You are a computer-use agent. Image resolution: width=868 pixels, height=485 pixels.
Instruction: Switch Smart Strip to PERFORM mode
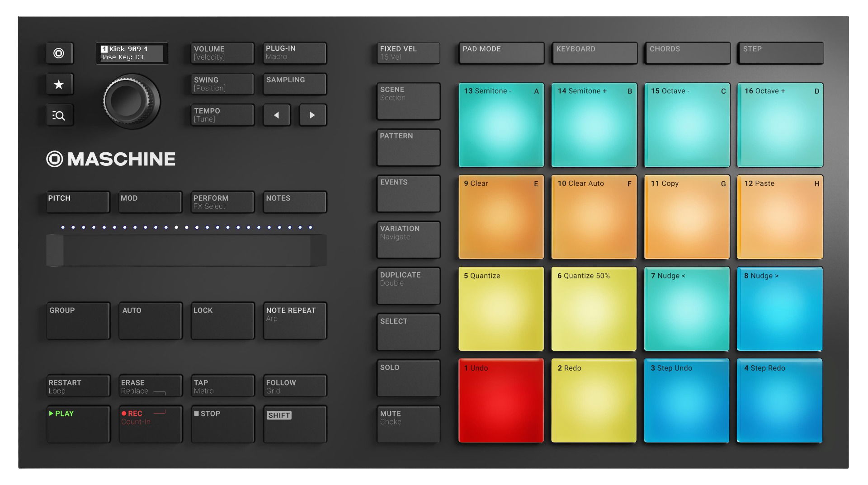coord(222,202)
